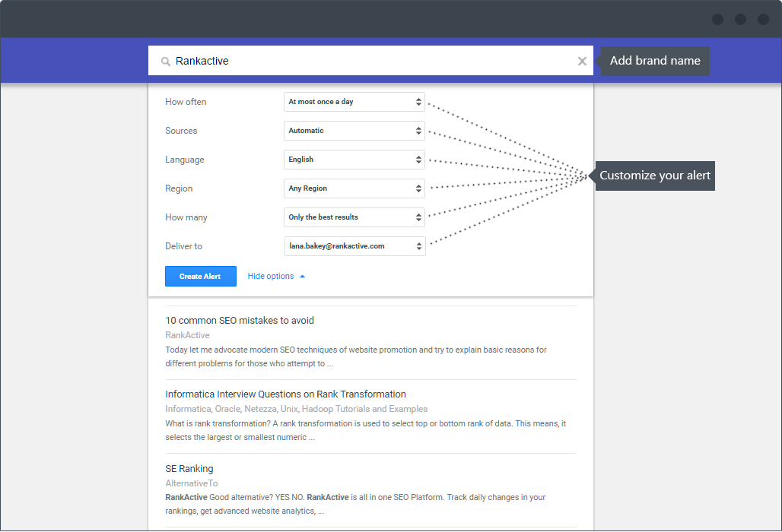
Task: Click the snippet starting RankActive Good alternative
Action: [x=355, y=504]
